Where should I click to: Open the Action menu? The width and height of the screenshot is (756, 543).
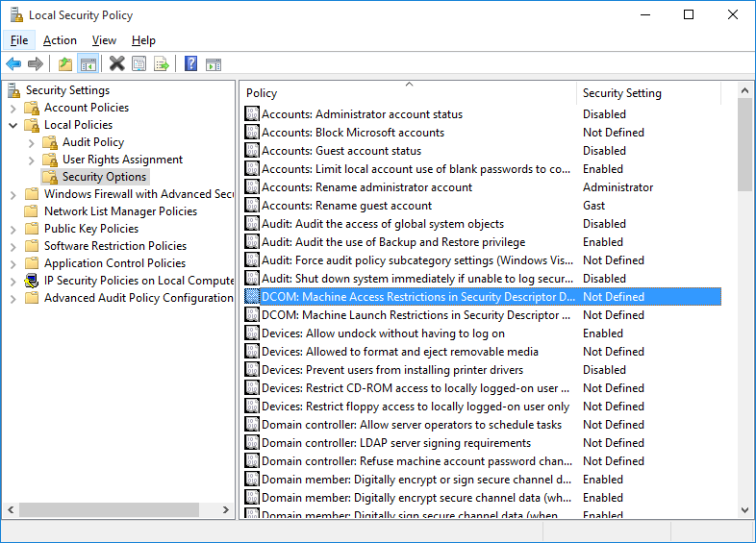pos(60,40)
